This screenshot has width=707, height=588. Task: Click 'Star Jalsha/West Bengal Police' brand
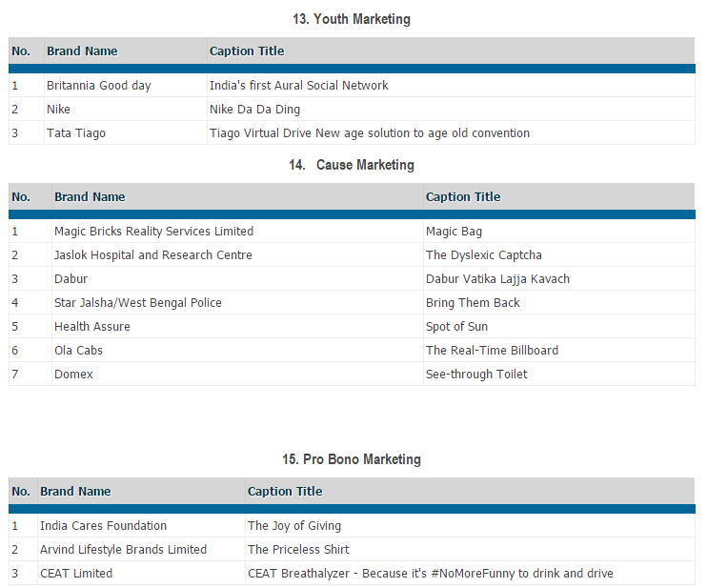click(x=138, y=303)
